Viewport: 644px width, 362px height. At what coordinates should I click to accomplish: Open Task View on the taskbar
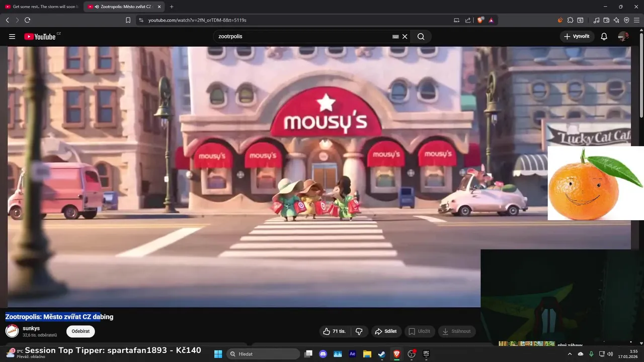(308, 354)
